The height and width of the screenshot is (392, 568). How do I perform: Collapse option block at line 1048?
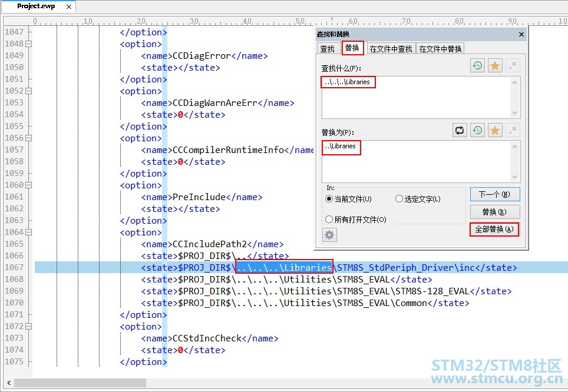click(x=28, y=44)
